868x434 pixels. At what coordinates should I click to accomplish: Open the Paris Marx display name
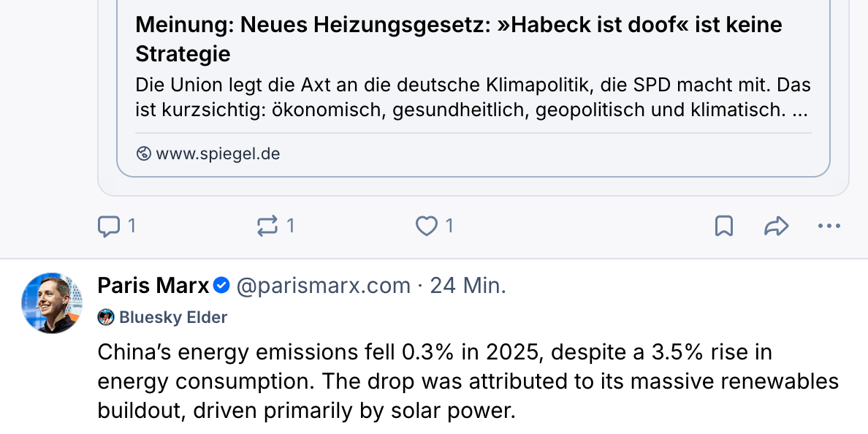coord(153,286)
